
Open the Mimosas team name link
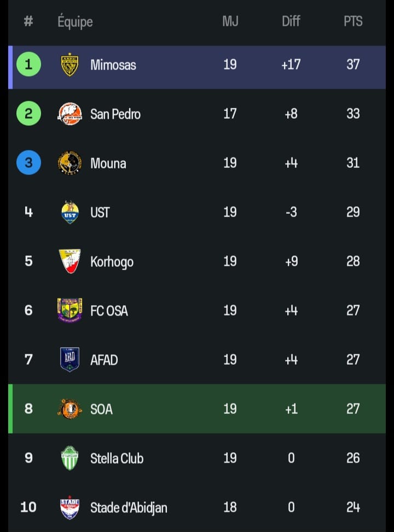(x=113, y=65)
